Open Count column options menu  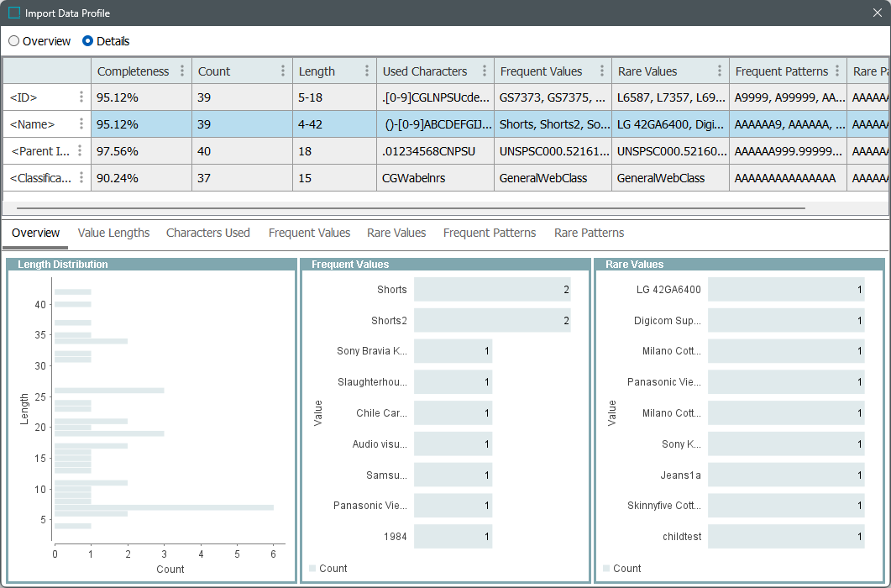point(282,71)
